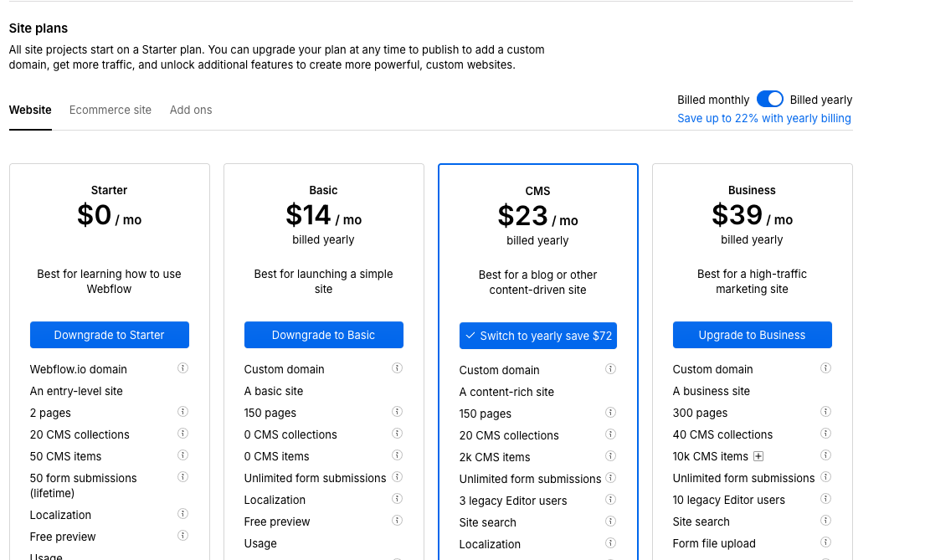Open info icon for Basic Unlimited form submissions
Viewport: 925px width, 560px height.
click(397, 477)
